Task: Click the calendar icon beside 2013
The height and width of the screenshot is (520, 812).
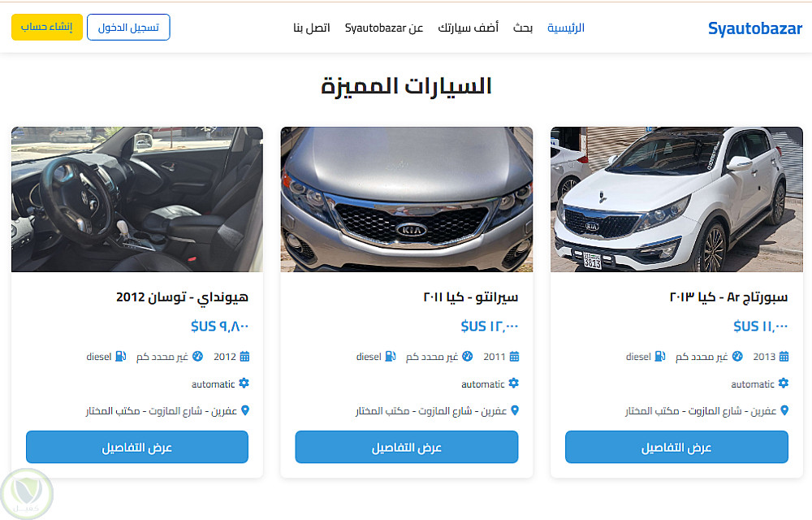Action: coord(784,357)
